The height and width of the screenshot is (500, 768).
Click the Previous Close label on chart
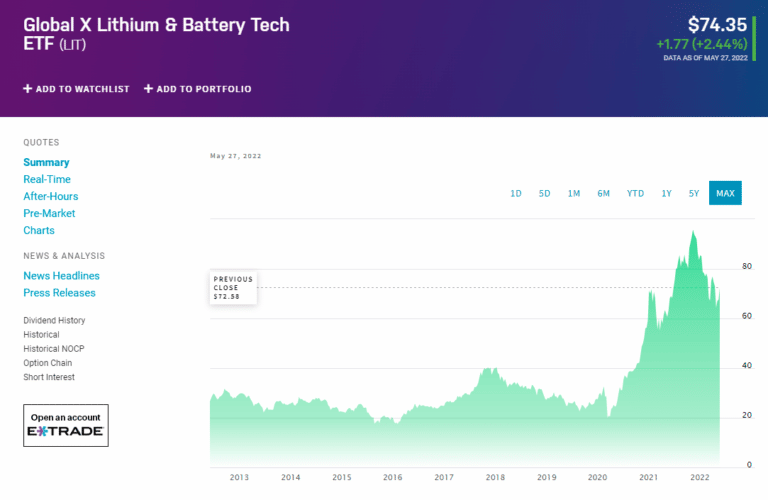click(233, 288)
